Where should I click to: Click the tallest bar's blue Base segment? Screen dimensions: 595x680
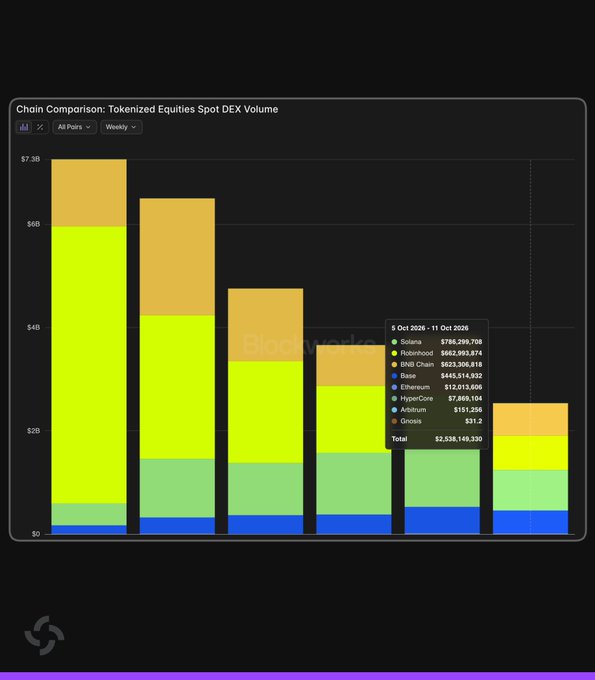89,530
